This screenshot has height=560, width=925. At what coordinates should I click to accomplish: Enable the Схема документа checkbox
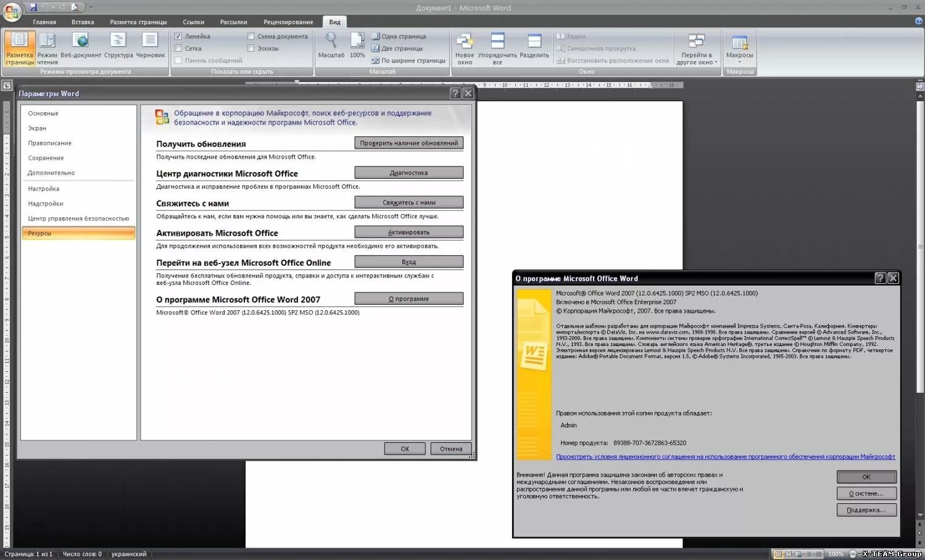tap(251, 36)
